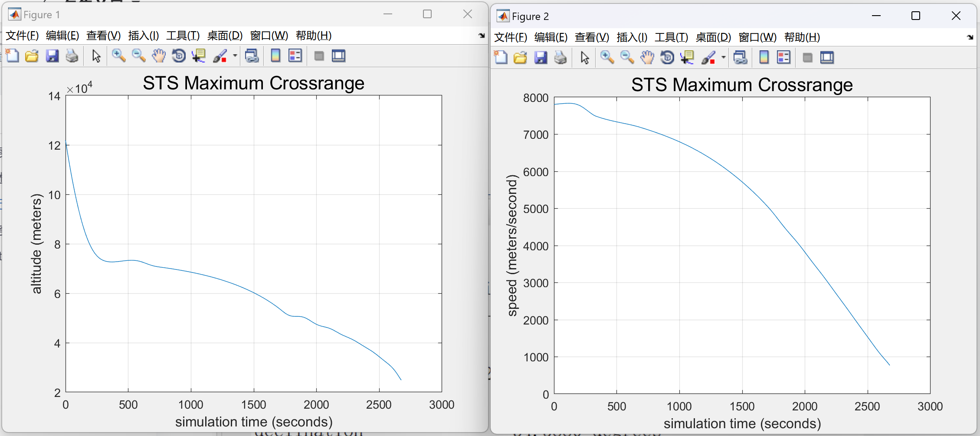Open 插入(I) menu in Figure 1
The height and width of the screenshot is (436, 980).
144,36
